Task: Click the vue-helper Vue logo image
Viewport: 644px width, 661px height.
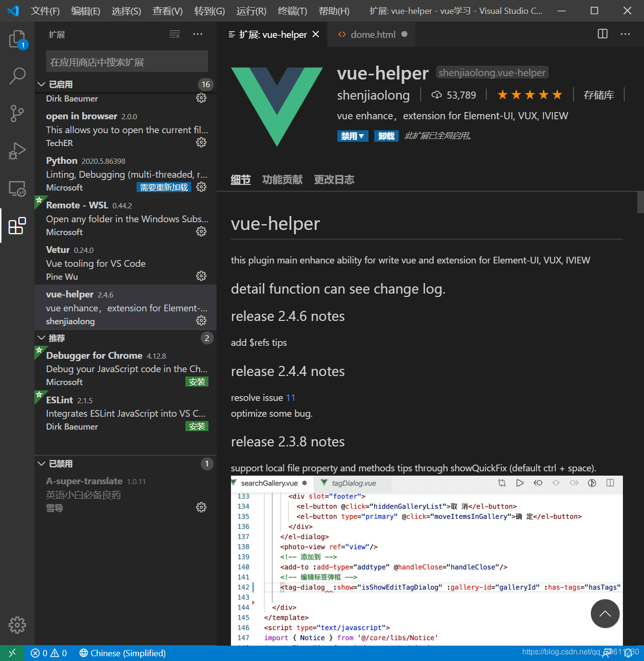Action: coord(277,106)
